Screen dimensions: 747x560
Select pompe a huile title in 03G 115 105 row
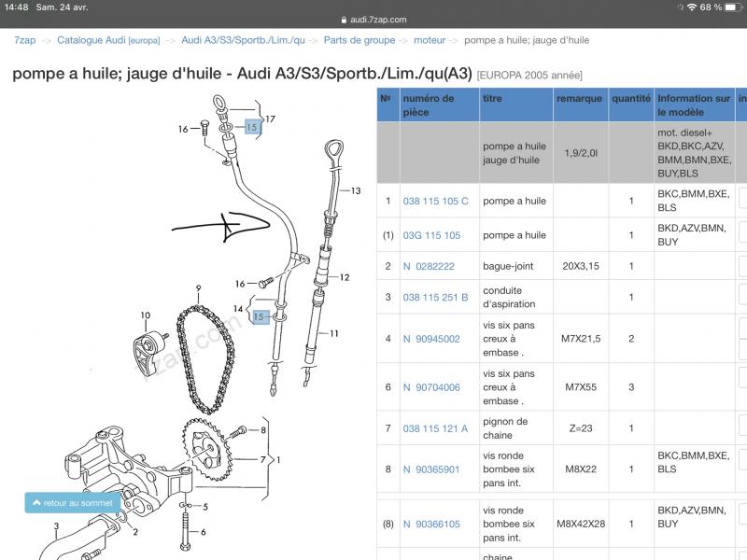click(516, 235)
